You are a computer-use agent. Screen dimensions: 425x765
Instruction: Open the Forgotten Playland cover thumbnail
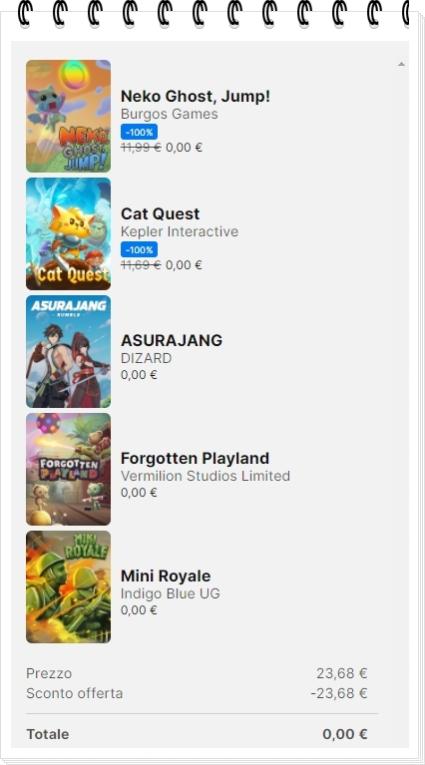pos(68,469)
